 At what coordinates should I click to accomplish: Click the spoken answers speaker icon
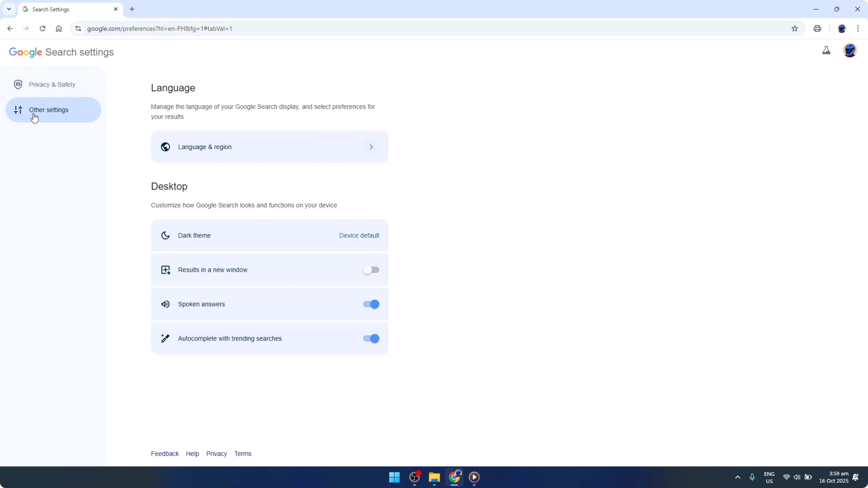tap(165, 304)
